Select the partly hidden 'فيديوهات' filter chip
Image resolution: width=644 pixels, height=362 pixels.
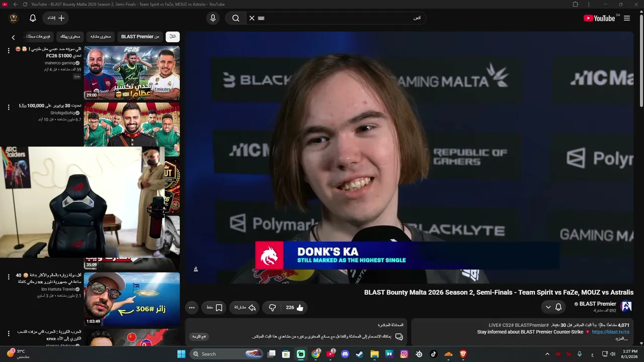click(x=38, y=37)
